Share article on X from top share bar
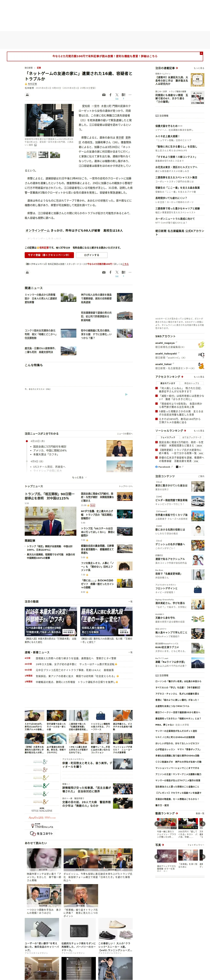 (117, 95)
